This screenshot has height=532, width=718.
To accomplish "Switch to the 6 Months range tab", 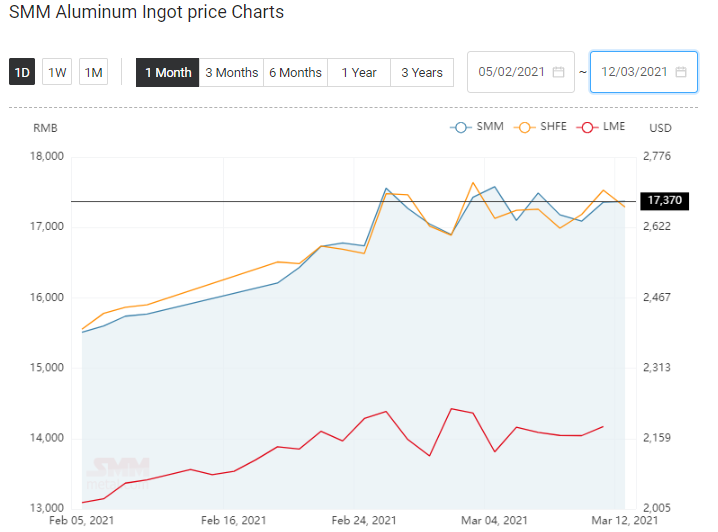I will point(295,72).
